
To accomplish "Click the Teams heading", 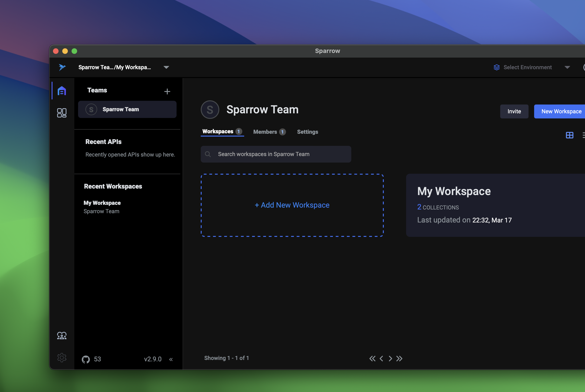I will 97,90.
